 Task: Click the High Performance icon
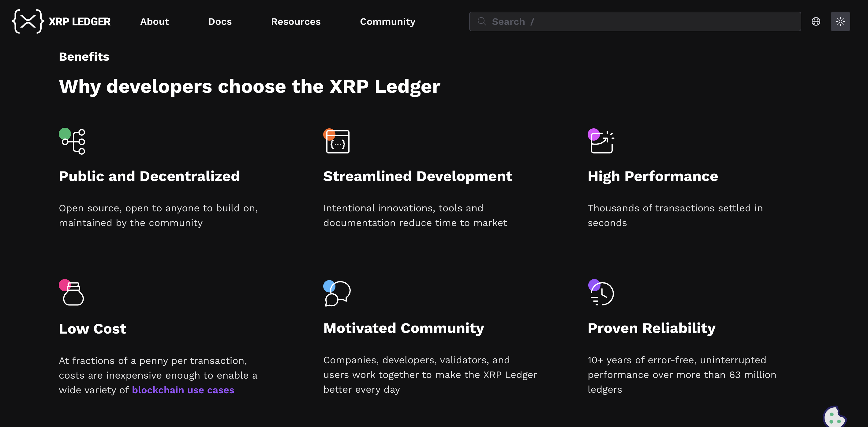click(x=601, y=141)
